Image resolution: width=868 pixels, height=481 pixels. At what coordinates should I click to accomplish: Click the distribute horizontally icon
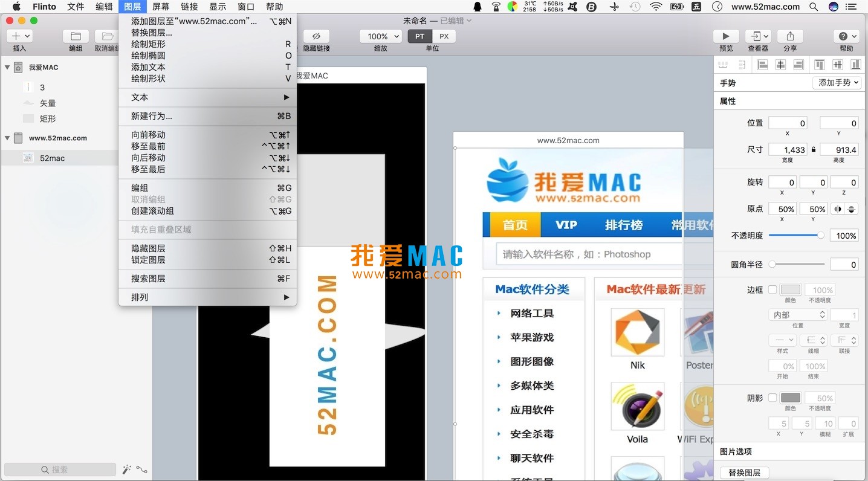(x=723, y=65)
